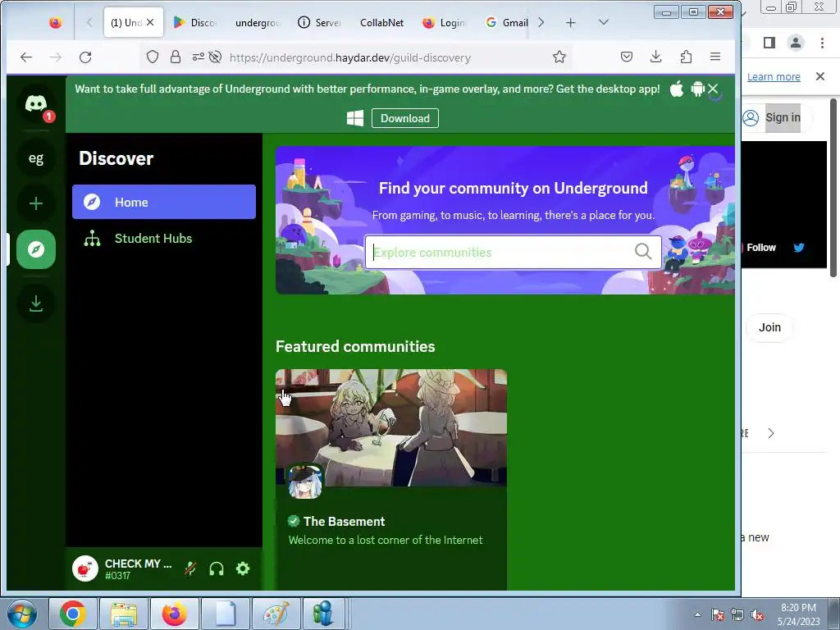The height and width of the screenshot is (630, 840).
Task: Click 'The Basement' community title
Action: coord(344,521)
